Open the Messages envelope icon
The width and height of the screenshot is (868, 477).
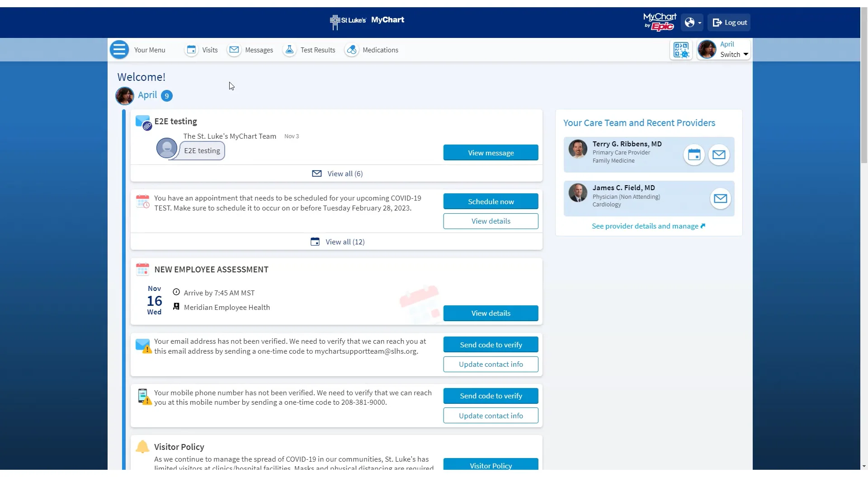coord(235,50)
